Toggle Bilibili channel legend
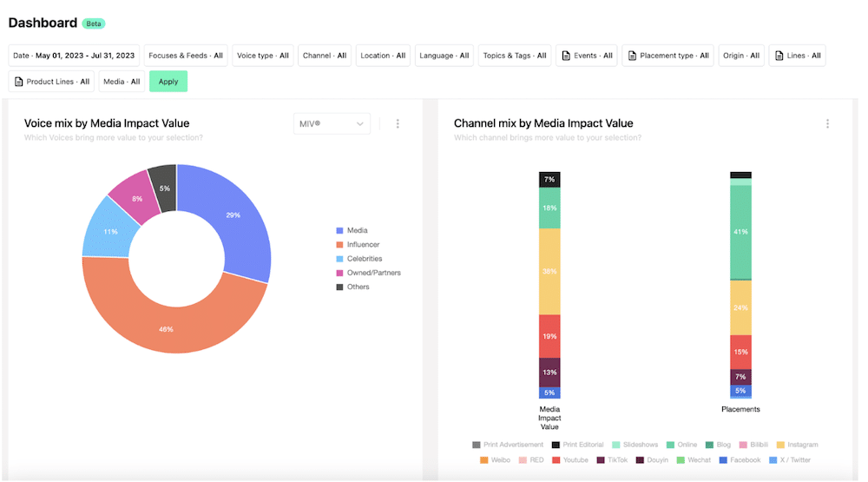The height and width of the screenshot is (482, 868). [753, 445]
